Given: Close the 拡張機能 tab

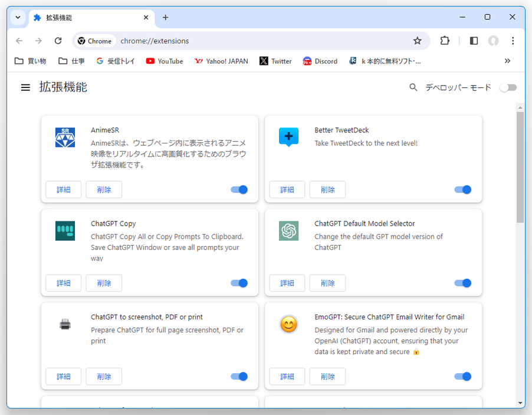Looking at the screenshot, I should (146, 17).
